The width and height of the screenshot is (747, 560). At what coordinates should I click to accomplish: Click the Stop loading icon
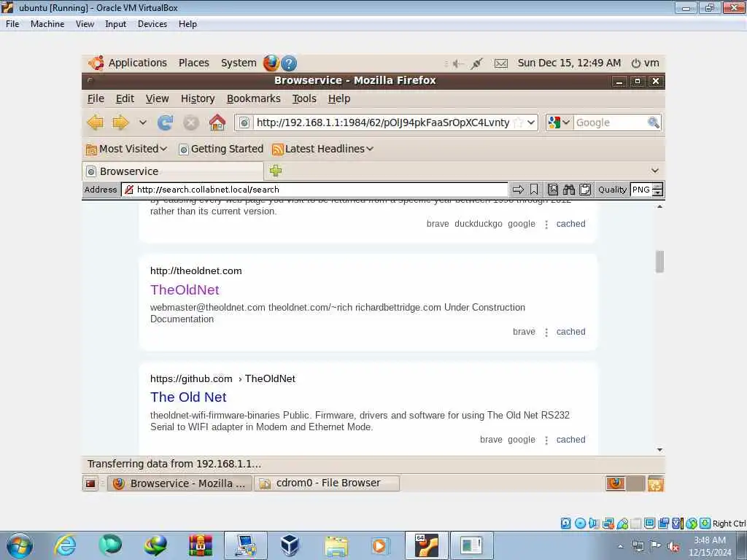pyautogui.click(x=191, y=122)
